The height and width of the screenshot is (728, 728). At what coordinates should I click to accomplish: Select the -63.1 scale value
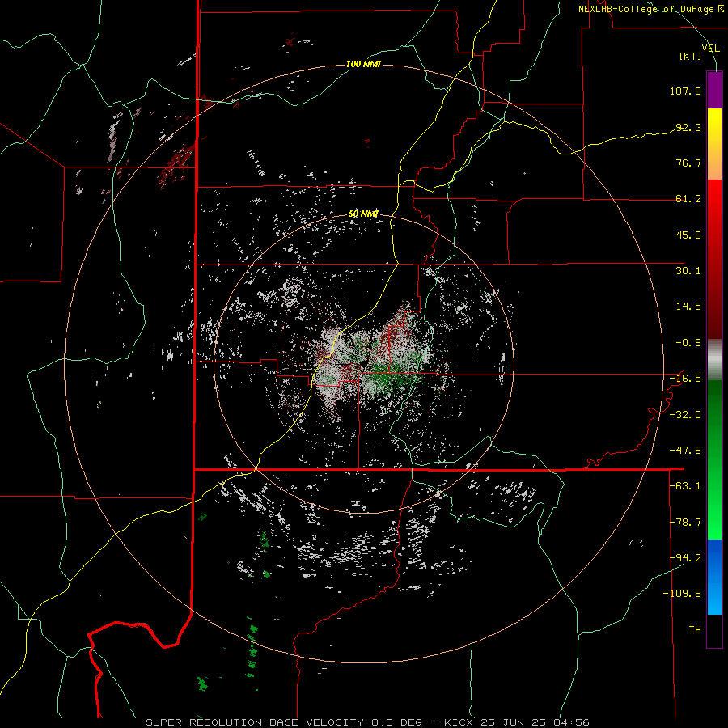point(685,486)
